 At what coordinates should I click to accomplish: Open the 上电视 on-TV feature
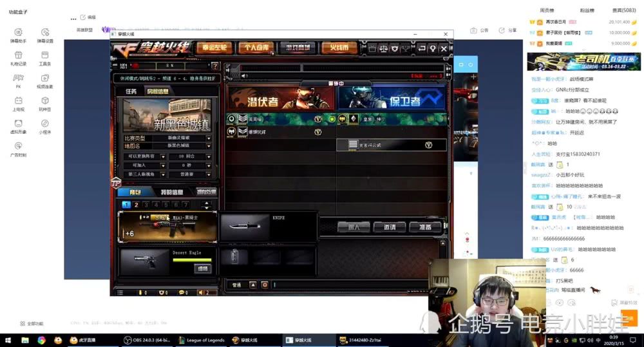pyautogui.click(x=18, y=104)
